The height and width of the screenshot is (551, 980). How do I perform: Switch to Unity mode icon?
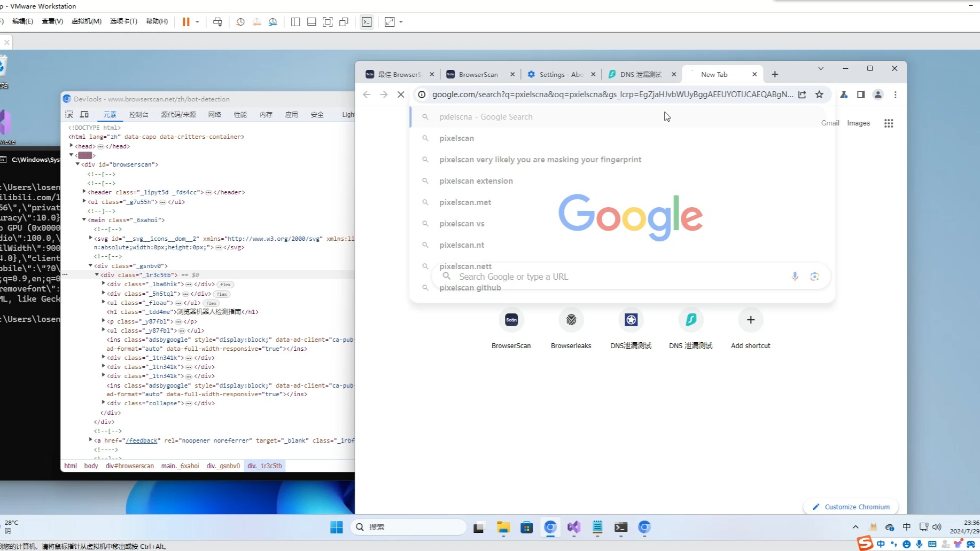point(344,22)
